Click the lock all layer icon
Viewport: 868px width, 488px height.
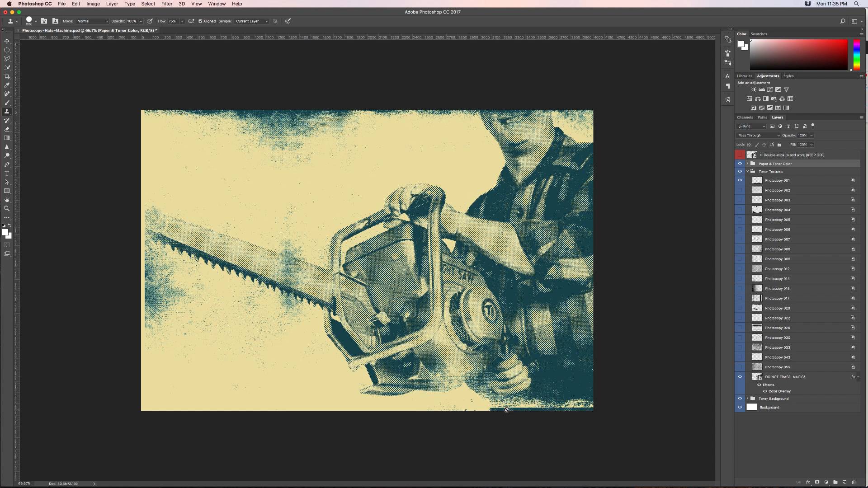pos(779,145)
